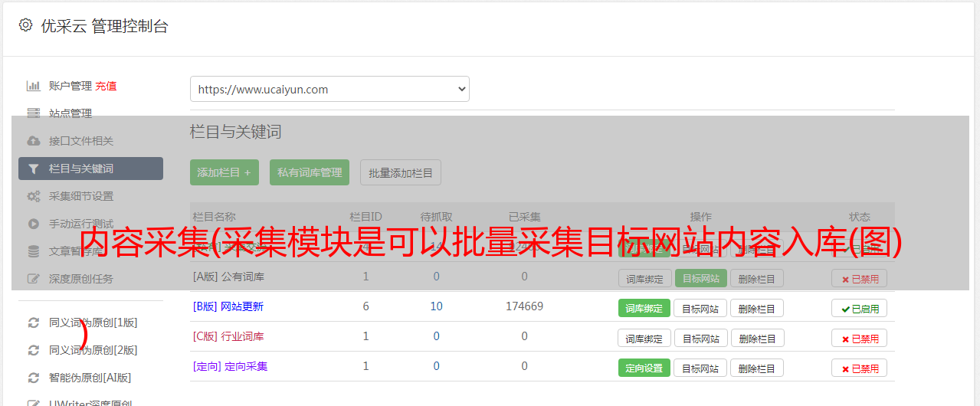Screen dimensions: 980x406
Task: Toggle the 已禁用 status for 公有词库
Action: (860, 279)
